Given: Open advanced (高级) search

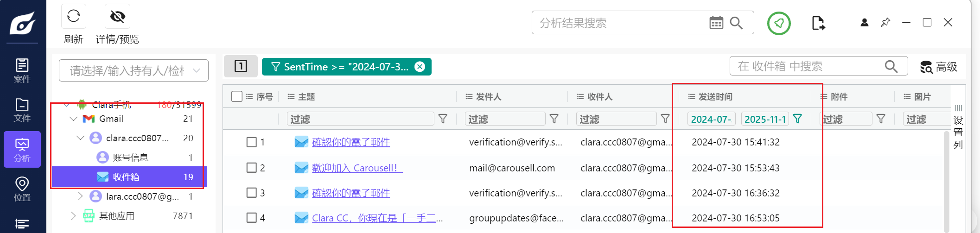Looking at the screenshot, I should [x=939, y=67].
